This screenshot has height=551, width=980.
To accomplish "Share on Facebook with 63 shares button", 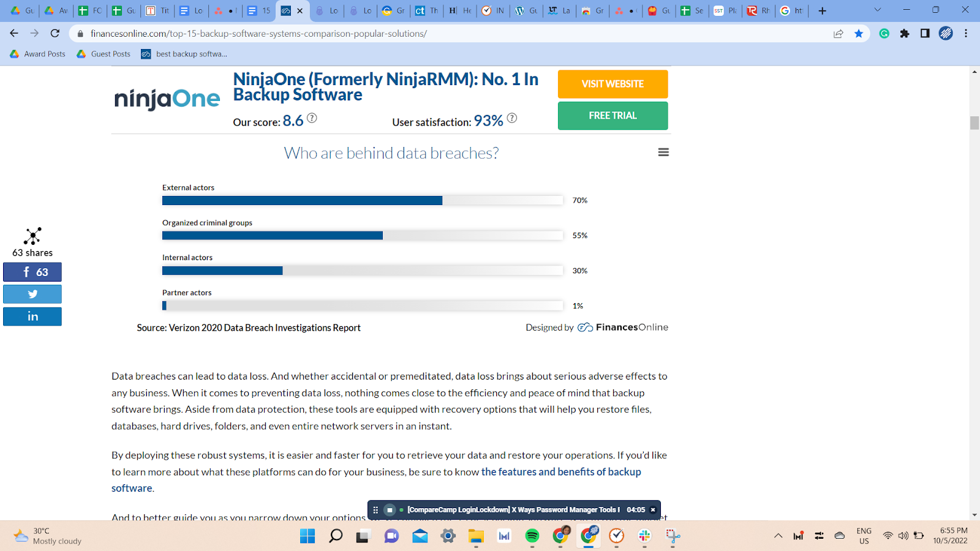I will [x=32, y=272].
